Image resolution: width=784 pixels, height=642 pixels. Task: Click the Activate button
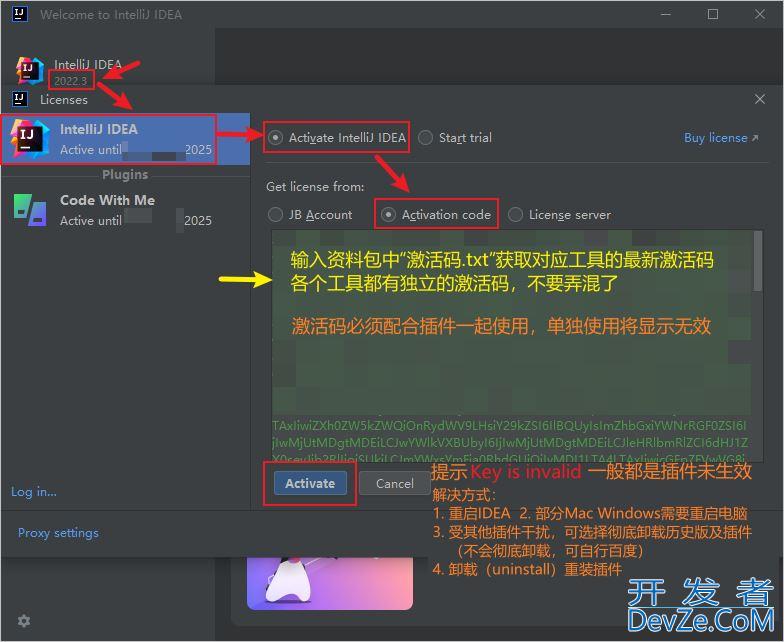pos(310,483)
